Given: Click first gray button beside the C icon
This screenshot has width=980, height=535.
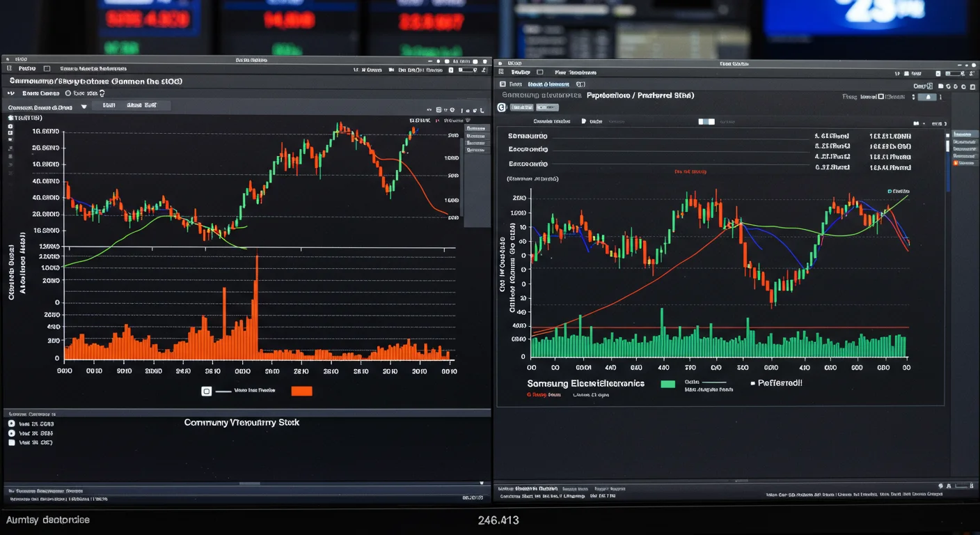Looking at the screenshot, I should point(522,107).
